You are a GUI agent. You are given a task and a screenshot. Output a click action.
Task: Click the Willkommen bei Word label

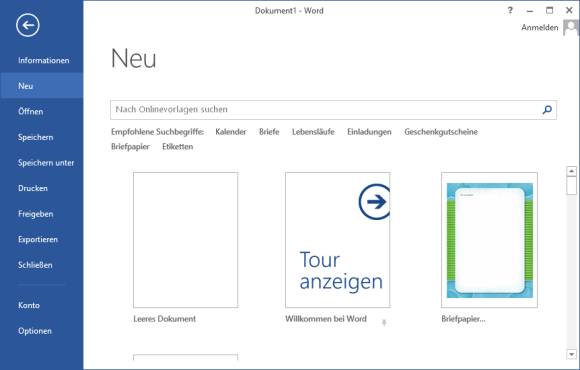click(326, 319)
